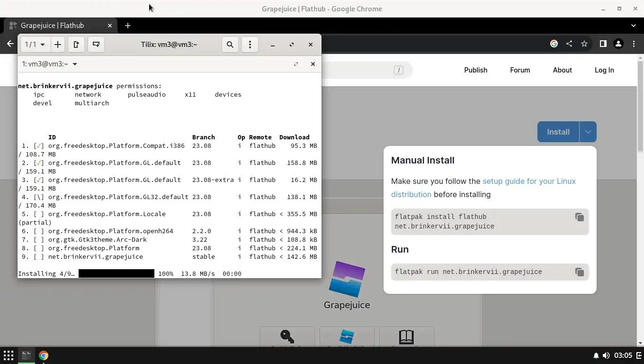Click the scrollbar down arrow in Chrome

click(640, 343)
